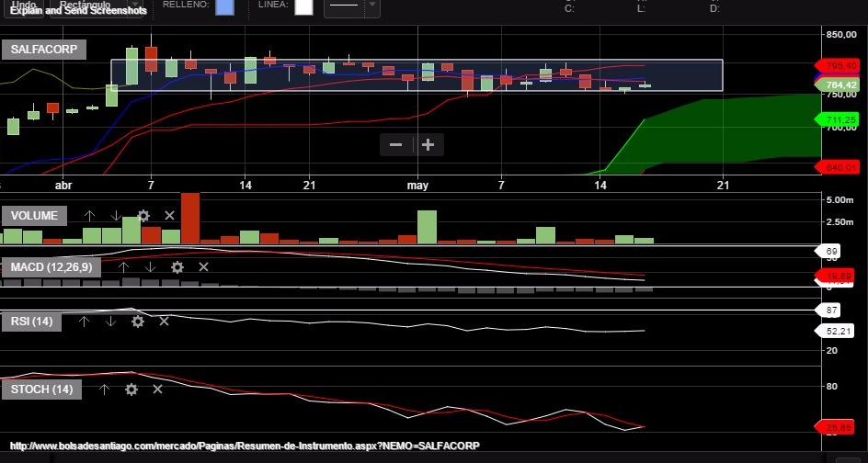This screenshot has width=868, height=463.
Task: Select the solid line style preview
Action: [x=345, y=6]
